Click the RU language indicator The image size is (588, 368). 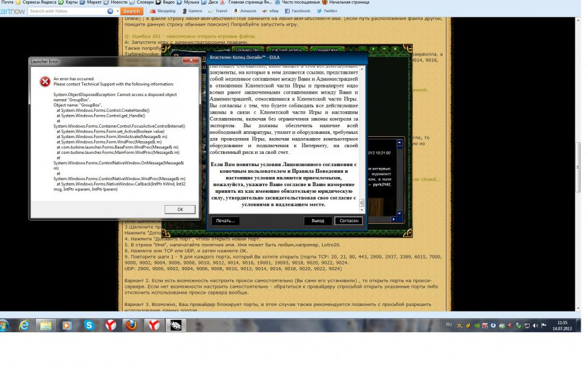pos(449,324)
